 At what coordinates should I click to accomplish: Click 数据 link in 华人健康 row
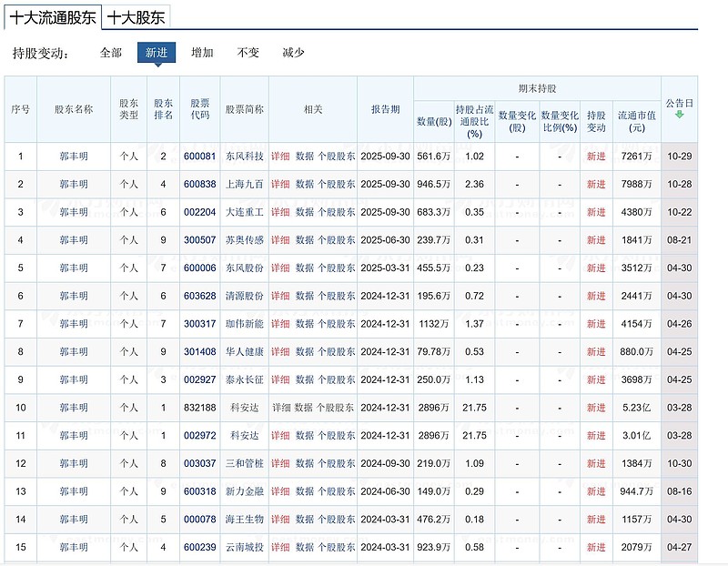pos(305,351)
